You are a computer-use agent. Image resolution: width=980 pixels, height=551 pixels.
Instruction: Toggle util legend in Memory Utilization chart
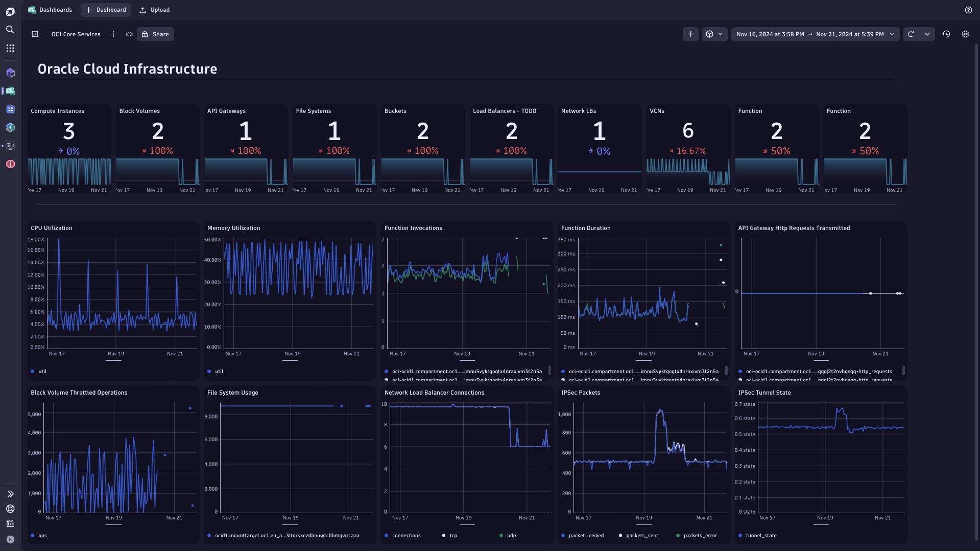[216, 372]
